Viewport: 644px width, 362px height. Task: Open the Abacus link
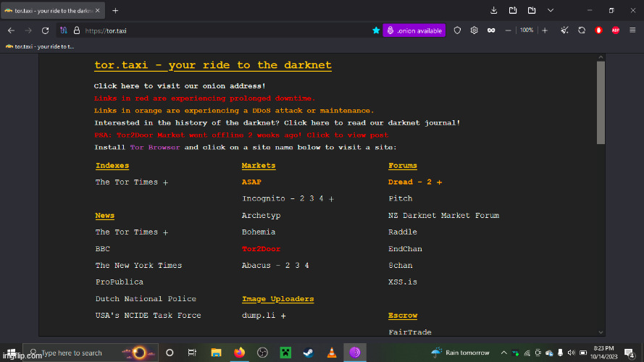[256, 266]
